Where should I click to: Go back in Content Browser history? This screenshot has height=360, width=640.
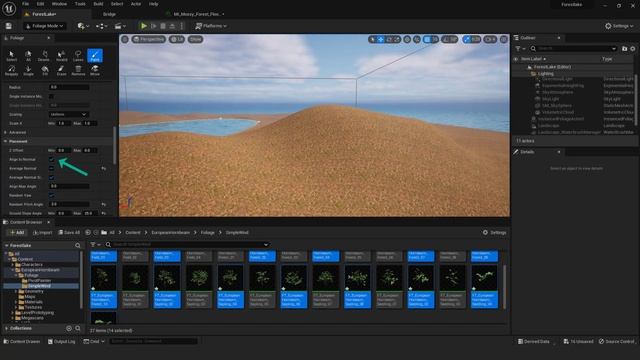pyautogui.click(x=88, y=232)
